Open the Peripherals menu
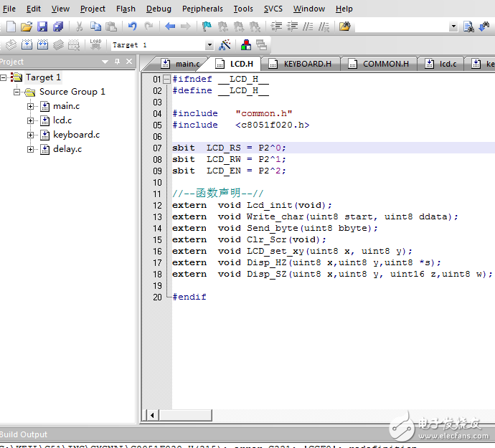495x448 pixels. point(203,9)
